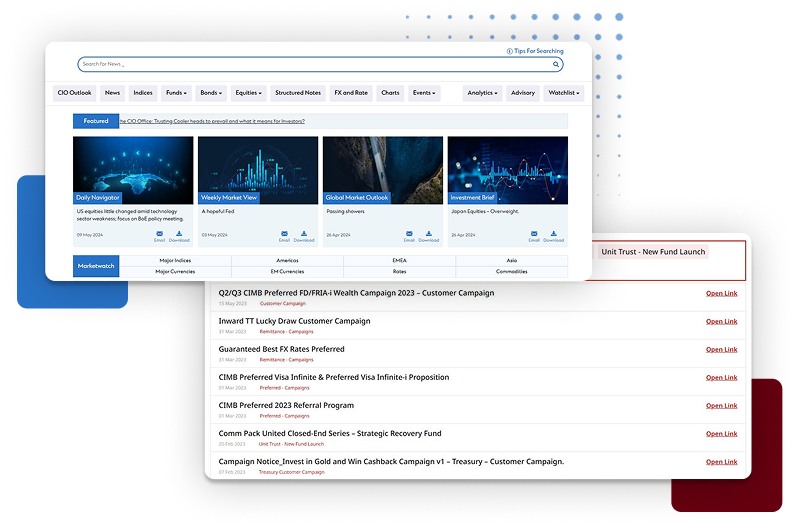Download the Investment Brief report
797x529 pixels.
tap(554, 236)
